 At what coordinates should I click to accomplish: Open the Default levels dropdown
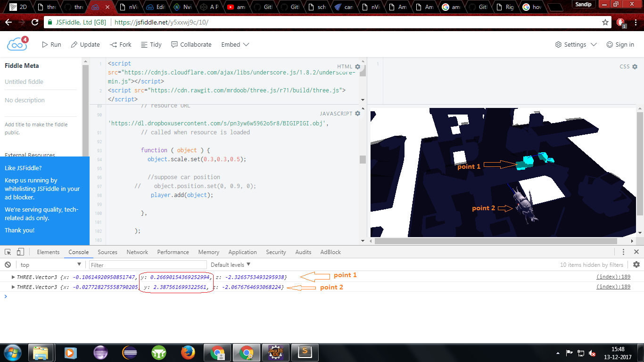click(231, 265)
